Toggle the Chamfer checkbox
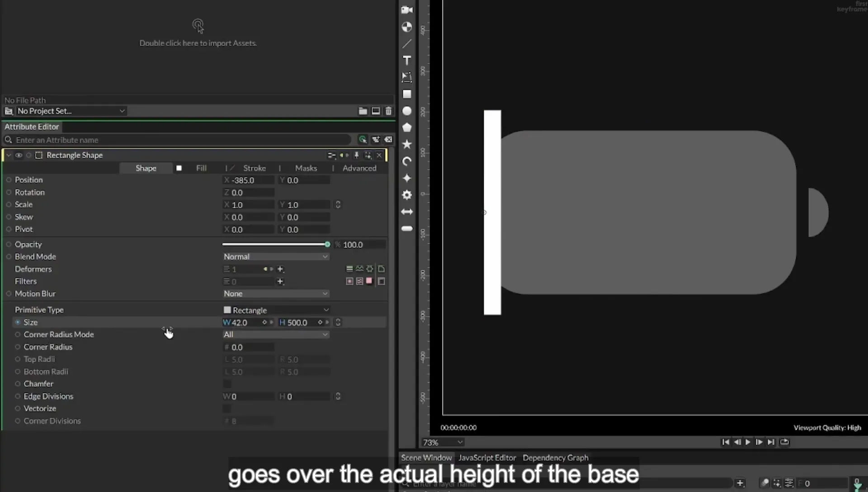 click(227, 384)
